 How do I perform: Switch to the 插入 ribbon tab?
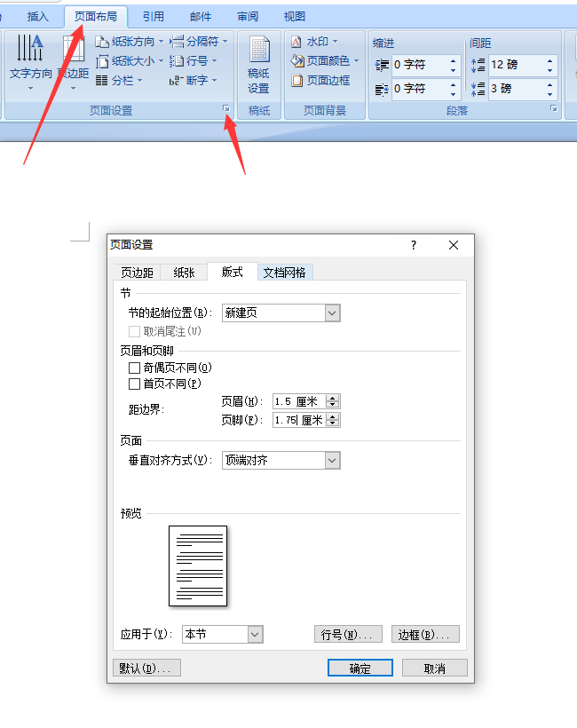tap(37, 17)
